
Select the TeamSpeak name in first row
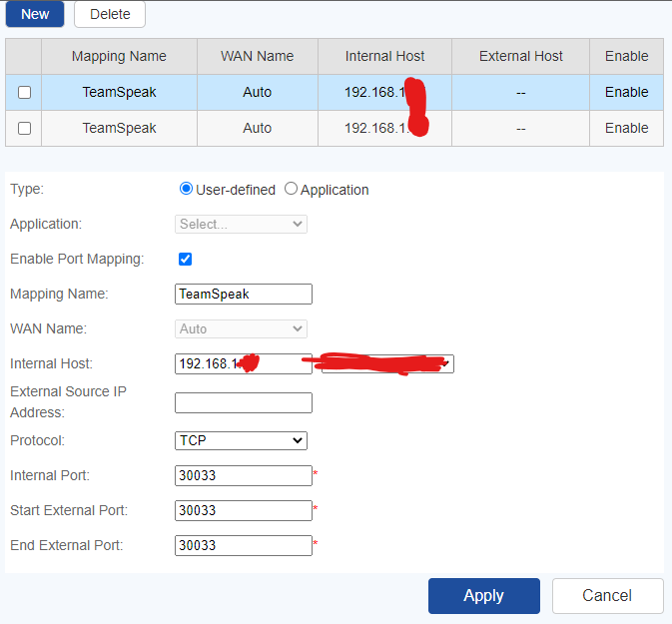(119, 92)
